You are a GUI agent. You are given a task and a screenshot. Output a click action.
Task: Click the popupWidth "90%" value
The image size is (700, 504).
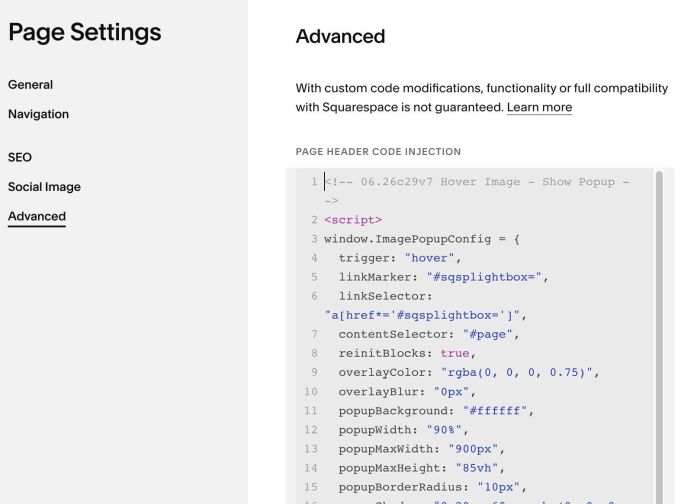pyautogui.click(x=444, y=429)
